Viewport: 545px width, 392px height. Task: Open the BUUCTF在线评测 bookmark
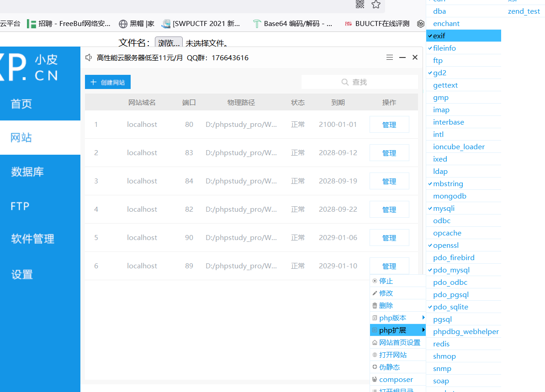click(377, 24)
